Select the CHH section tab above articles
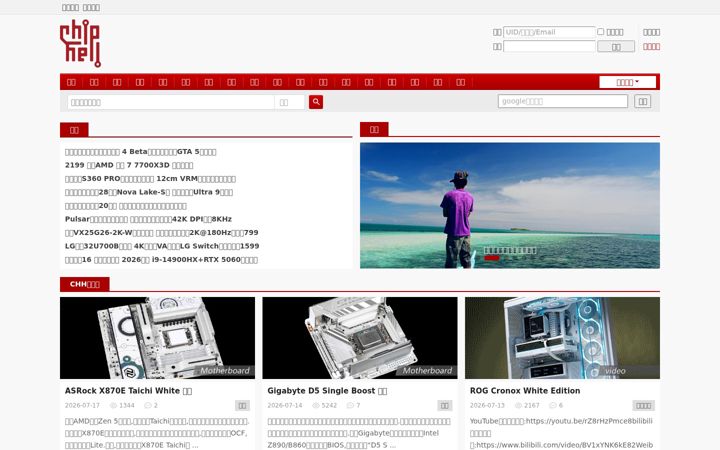The height and width of the screenshot is (450, 720). [84, 284]
